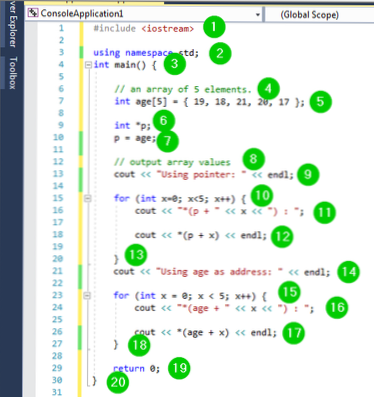
Task: Click the int main() declaration text
Action: tap(125, 65)
